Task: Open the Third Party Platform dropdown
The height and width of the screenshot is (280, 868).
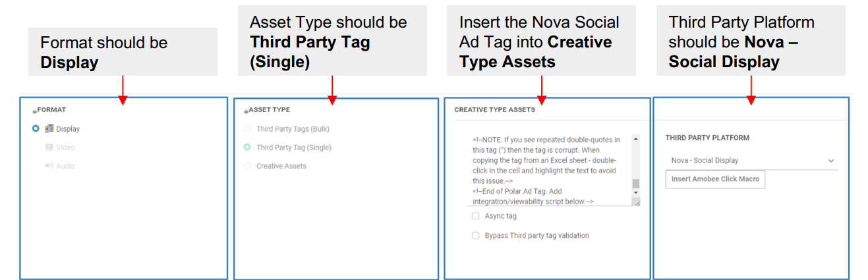Action: click(751, 161)
